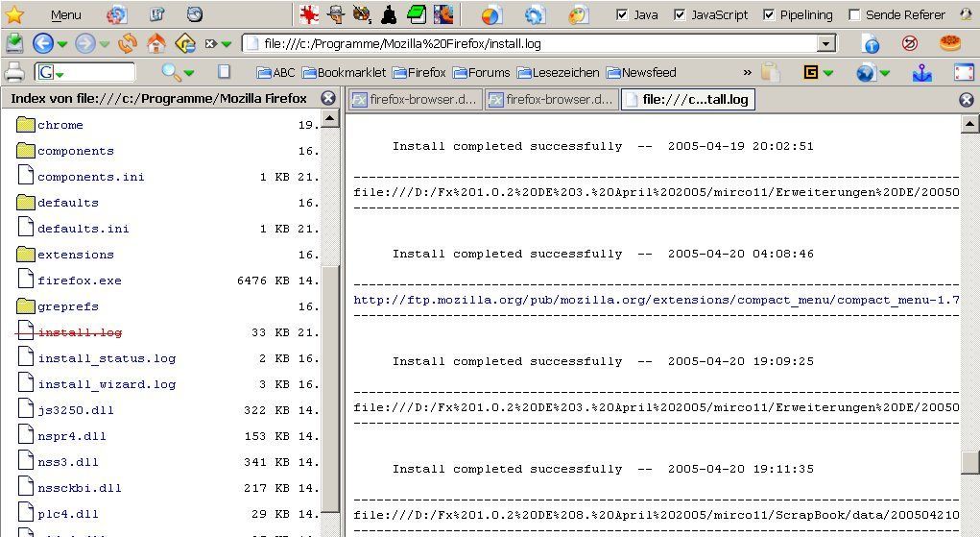
Task: Go to the Home page icon
Action: click(156, 43)
